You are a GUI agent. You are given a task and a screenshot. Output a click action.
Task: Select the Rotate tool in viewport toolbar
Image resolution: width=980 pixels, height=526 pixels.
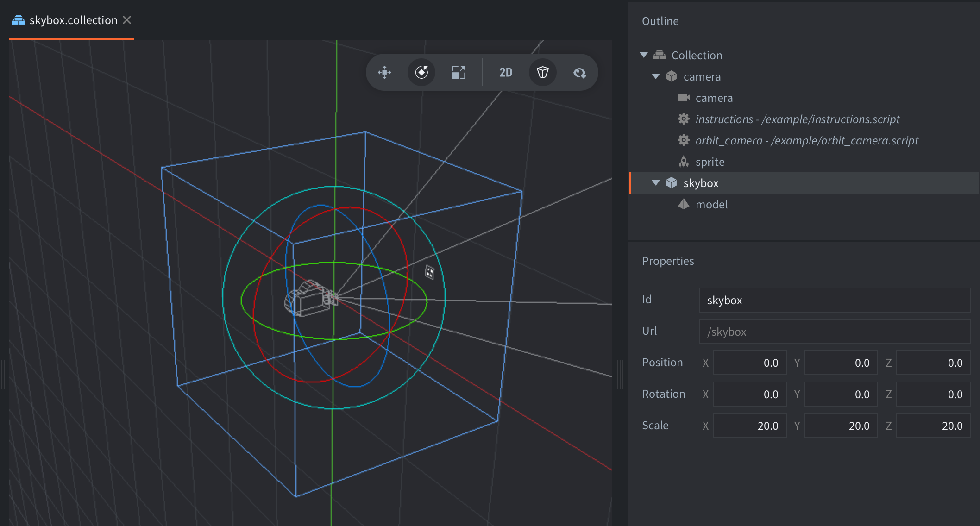(421, 73)
